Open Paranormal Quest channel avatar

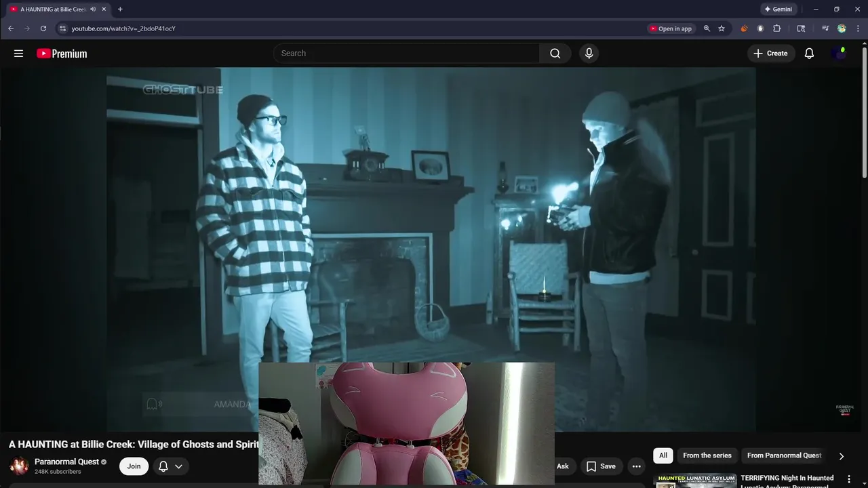click(19, 466)
